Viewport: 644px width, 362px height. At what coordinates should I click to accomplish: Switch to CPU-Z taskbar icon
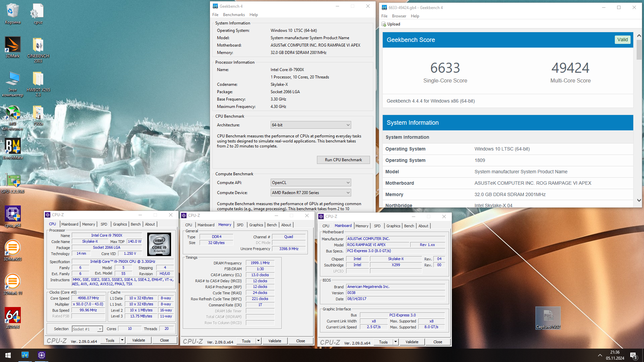(x=42, y=355)
